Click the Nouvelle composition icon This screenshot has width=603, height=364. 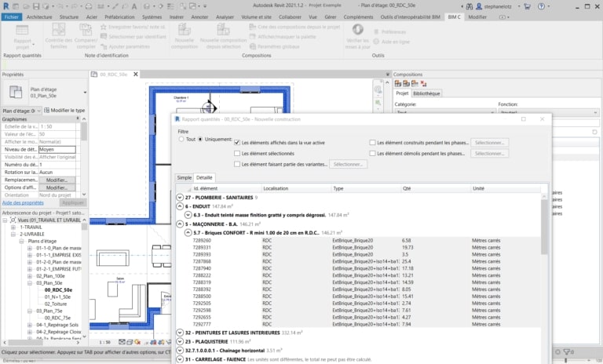tap(184, 31)
